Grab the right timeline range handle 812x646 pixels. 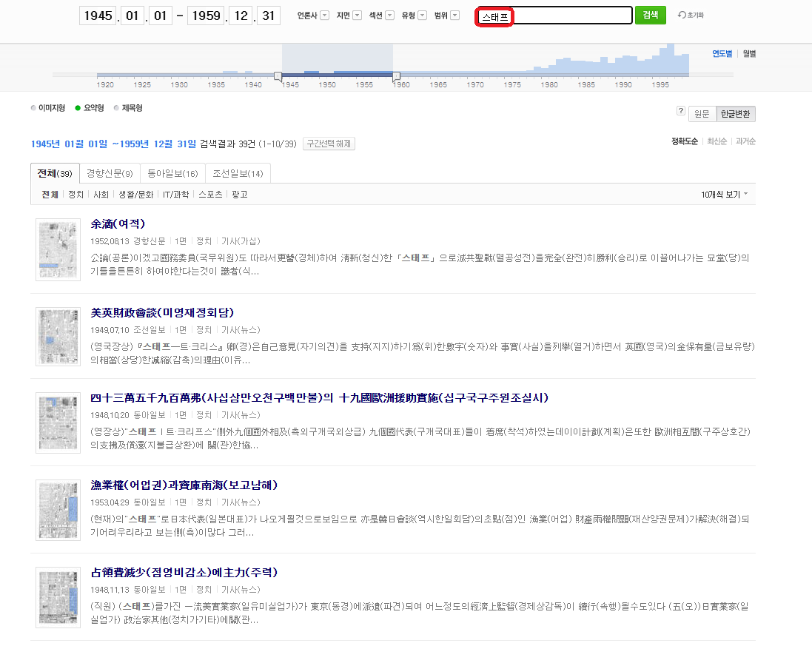[396, 77]
